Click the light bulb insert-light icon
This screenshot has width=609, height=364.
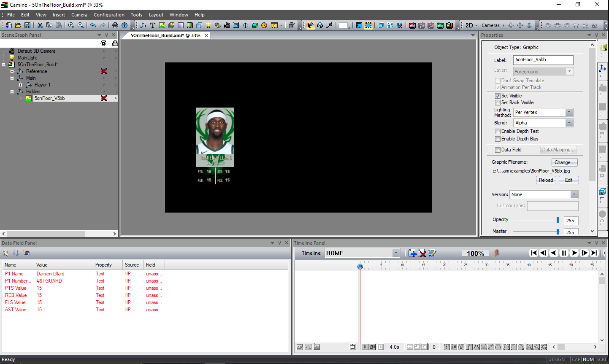208,25
